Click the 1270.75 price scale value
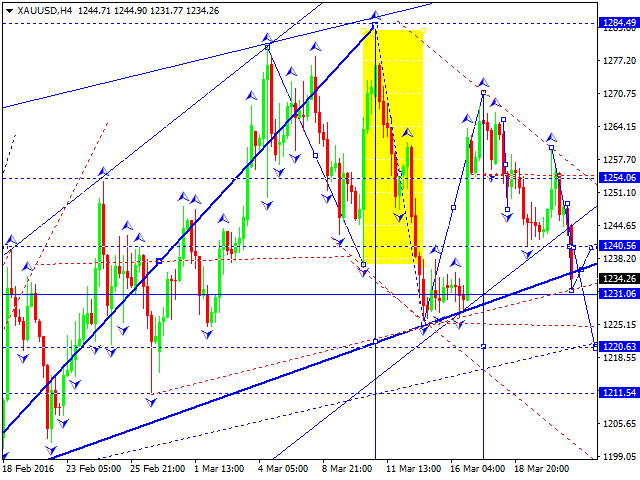Image resolution: width=640 pixels, height=480 pixels. pyautogui.click(x=619, y=94)
